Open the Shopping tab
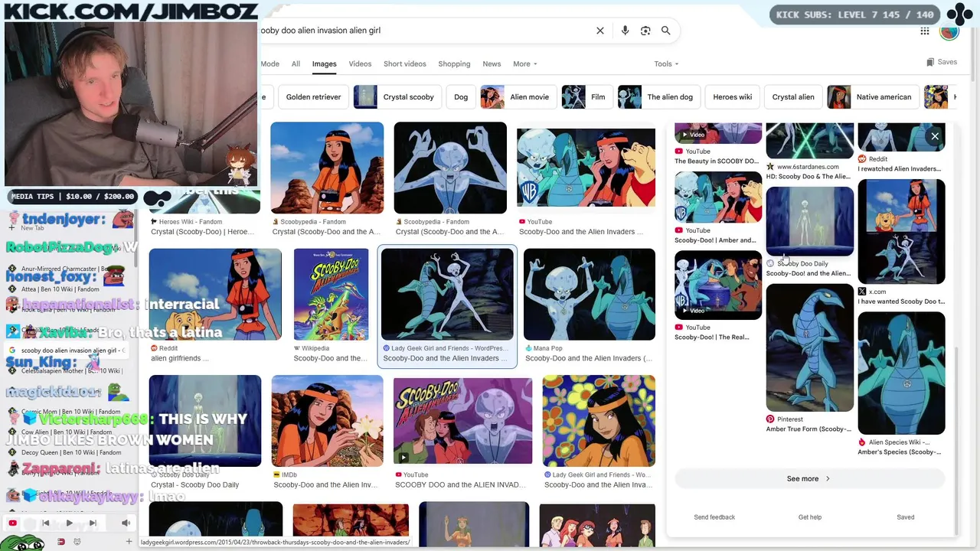 [454, 64]
